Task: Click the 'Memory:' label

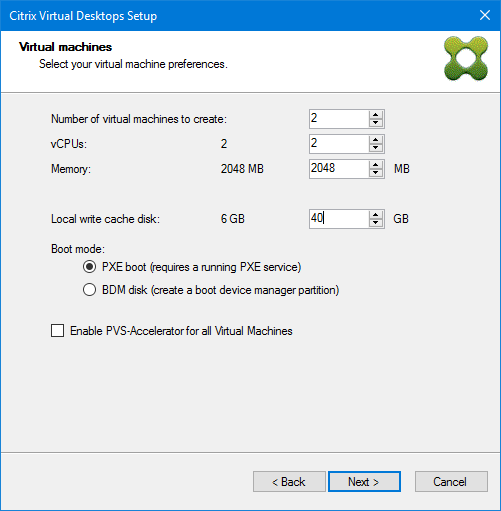Action: 71,169
